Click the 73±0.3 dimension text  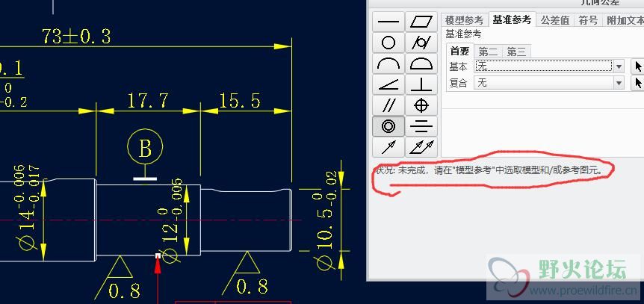(76, 37)
